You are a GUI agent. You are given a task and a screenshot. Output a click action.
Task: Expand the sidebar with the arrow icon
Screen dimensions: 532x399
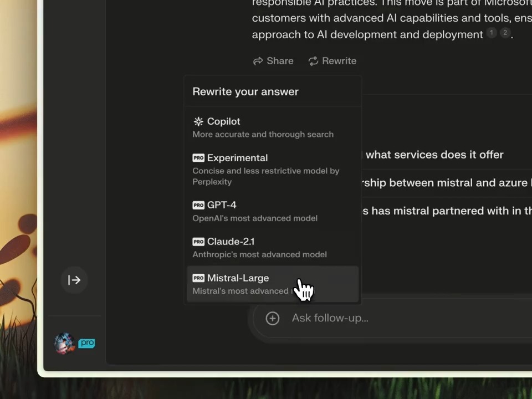[x=74, y=280]
